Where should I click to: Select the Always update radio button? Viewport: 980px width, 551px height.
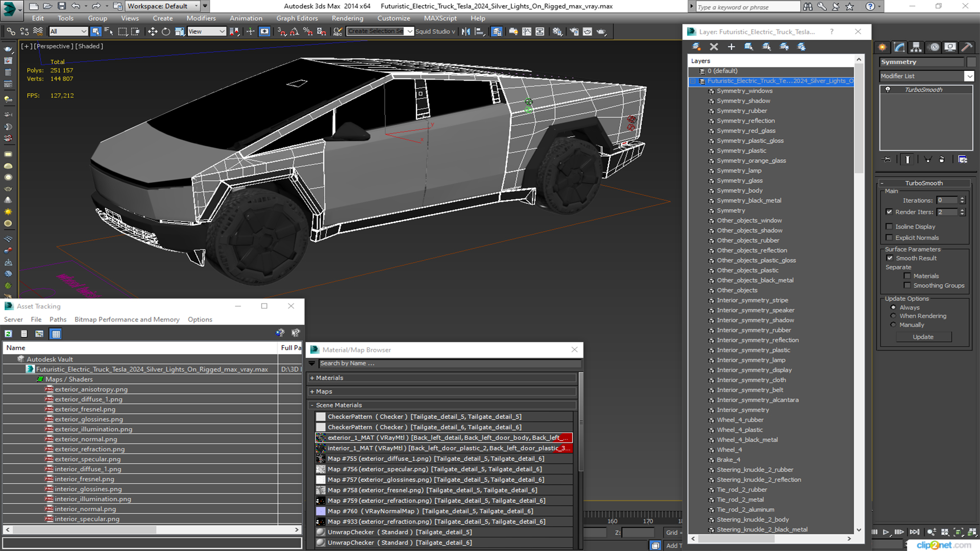[893, 308]
